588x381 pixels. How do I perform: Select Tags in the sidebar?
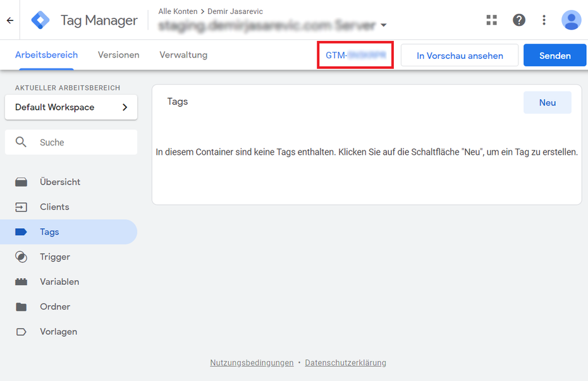(69, 232)
